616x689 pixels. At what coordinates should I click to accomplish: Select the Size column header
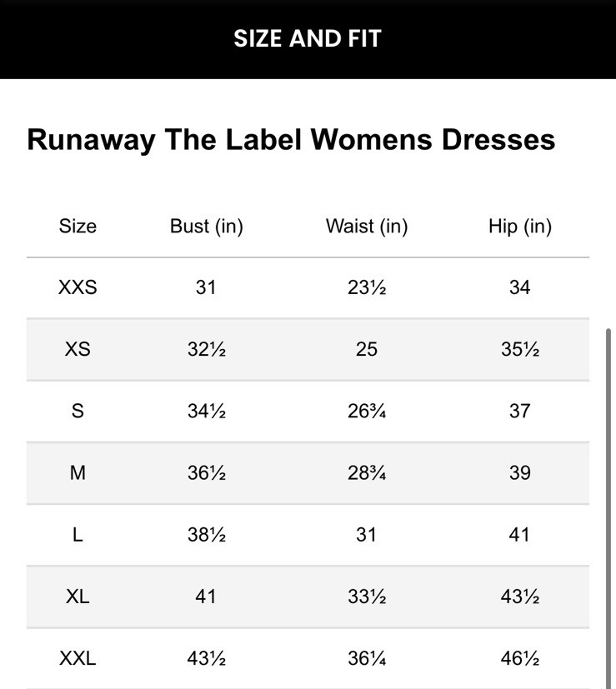[78, 226]
